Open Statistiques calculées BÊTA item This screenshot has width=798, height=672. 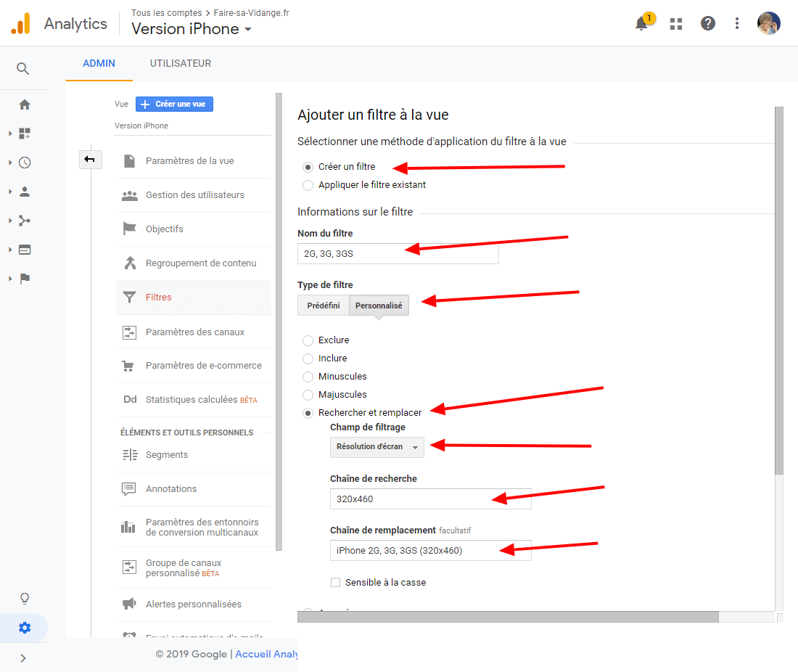coord(194,400)
